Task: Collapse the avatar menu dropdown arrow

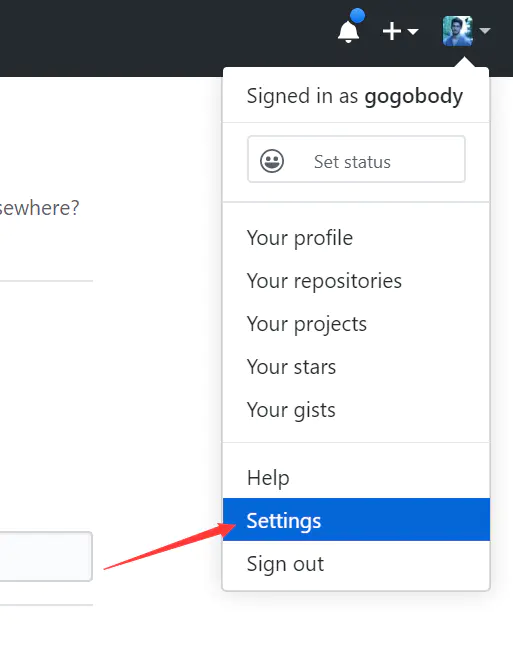Action: pos(485,30)
